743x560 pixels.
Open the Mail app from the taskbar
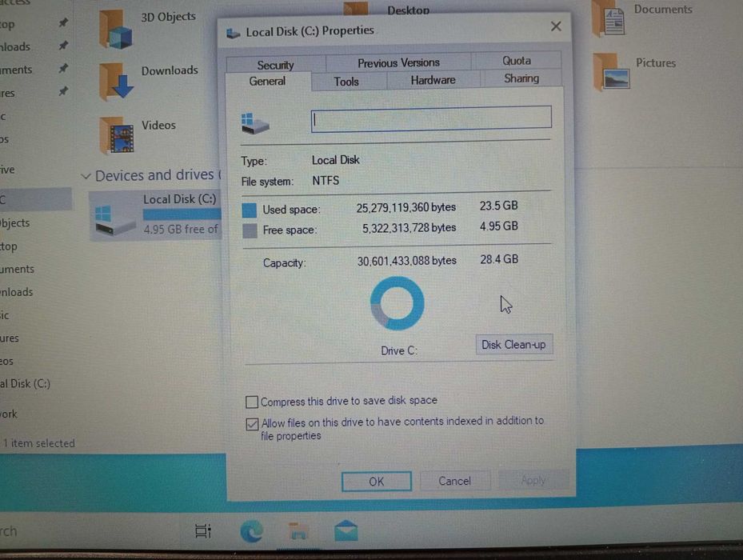point(346,531)
